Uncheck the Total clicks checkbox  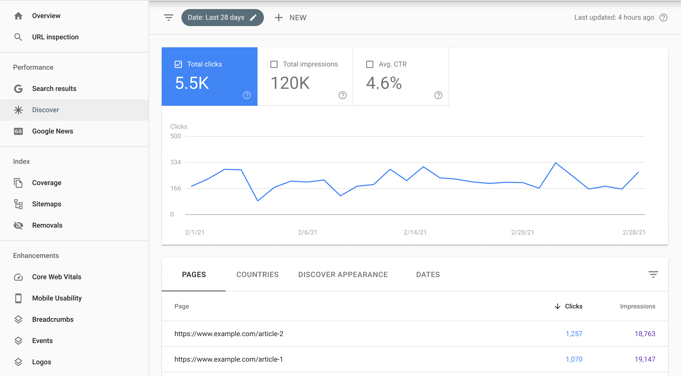tap(178, 64)
